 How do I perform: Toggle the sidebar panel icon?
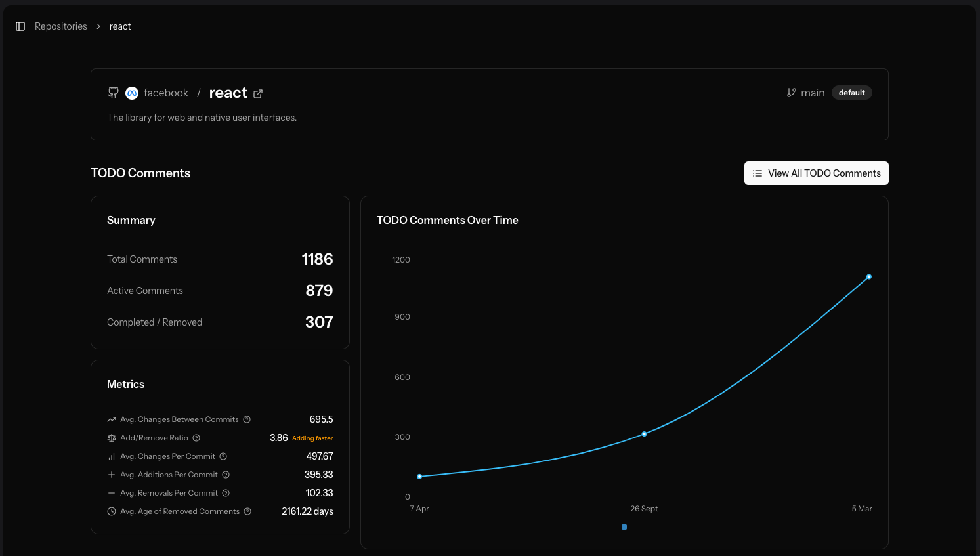pyautogui.click(x=20, y=26)
